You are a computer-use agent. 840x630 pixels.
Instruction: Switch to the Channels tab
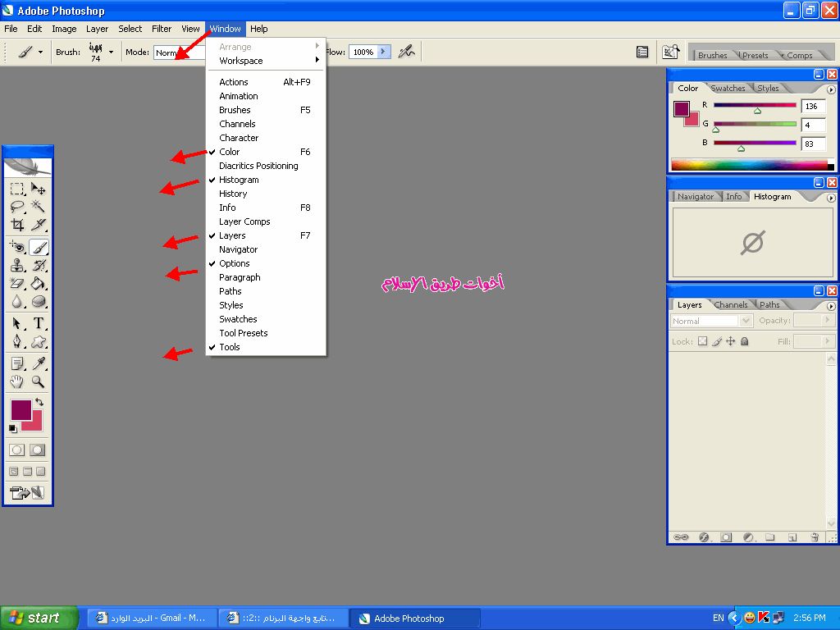pos(731,305)
